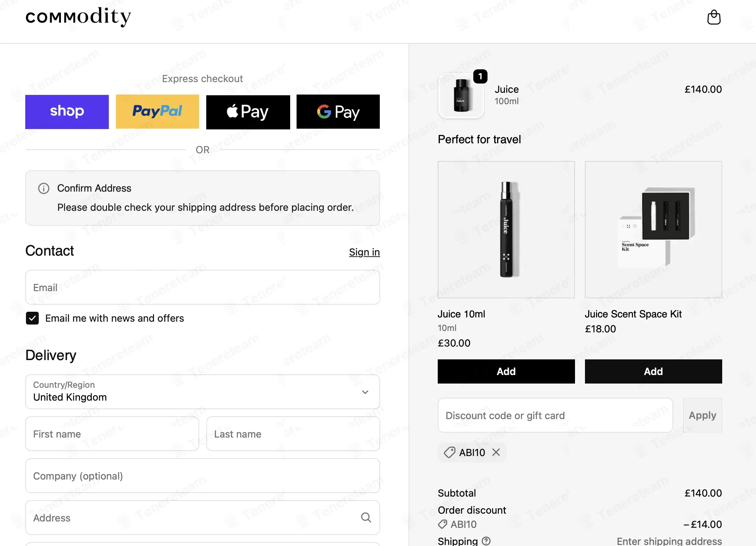
Task: Remove the ABI10 discount code
Action: click(x=496, y=452)
